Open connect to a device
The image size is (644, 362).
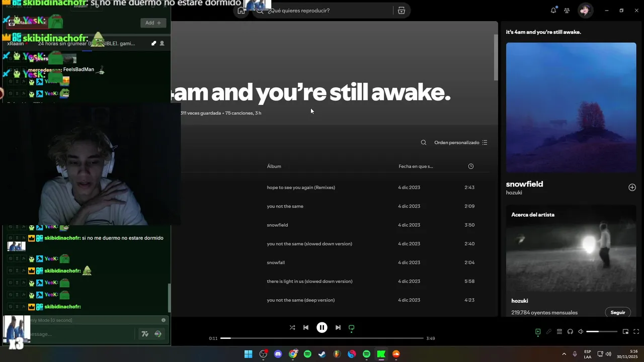tap(570, 332)
